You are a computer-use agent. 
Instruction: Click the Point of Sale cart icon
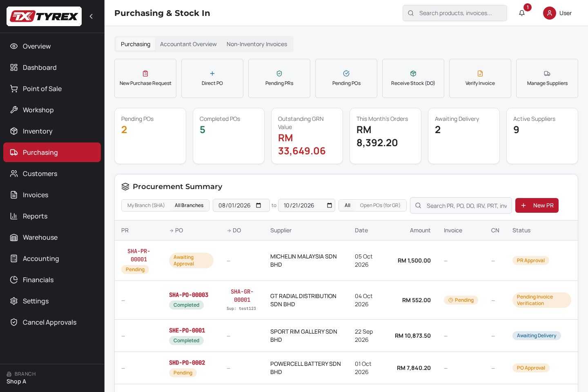14,89
